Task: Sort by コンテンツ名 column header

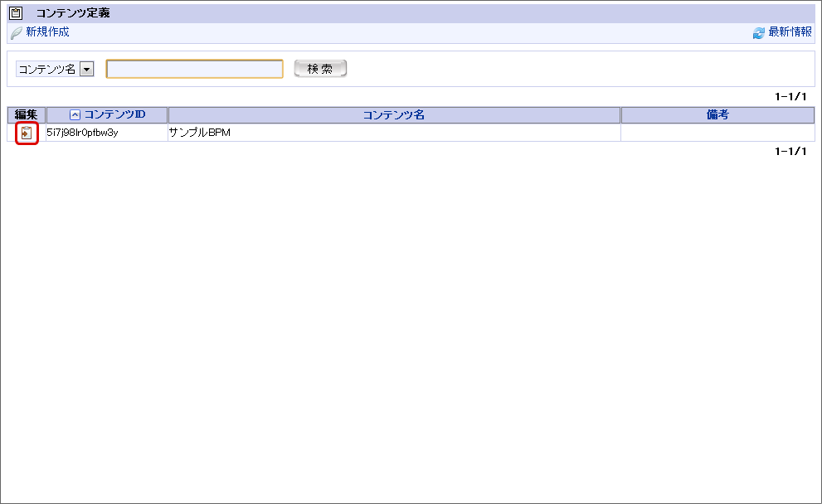Action: [x=394, y=114]
